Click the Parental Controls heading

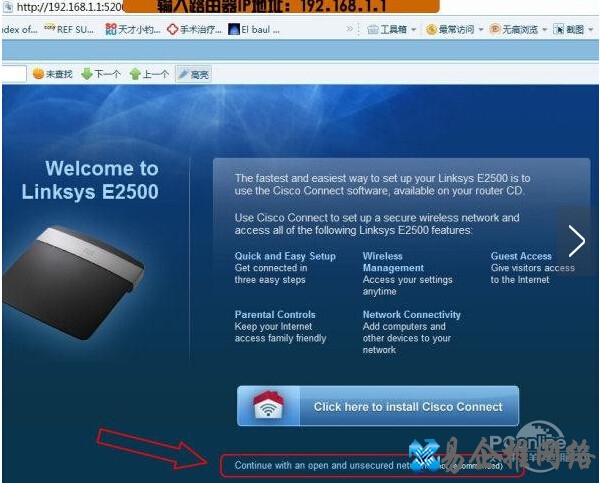(275, 315)
